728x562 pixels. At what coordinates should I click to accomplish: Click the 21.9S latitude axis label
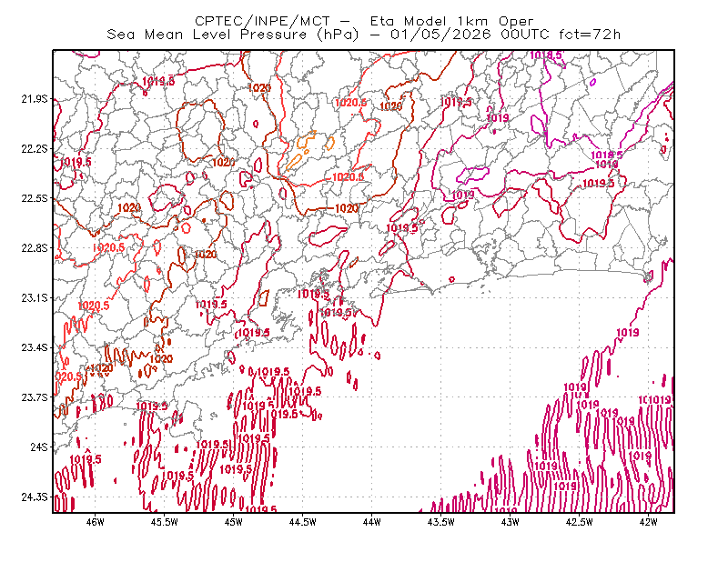(x=34, y=98)
